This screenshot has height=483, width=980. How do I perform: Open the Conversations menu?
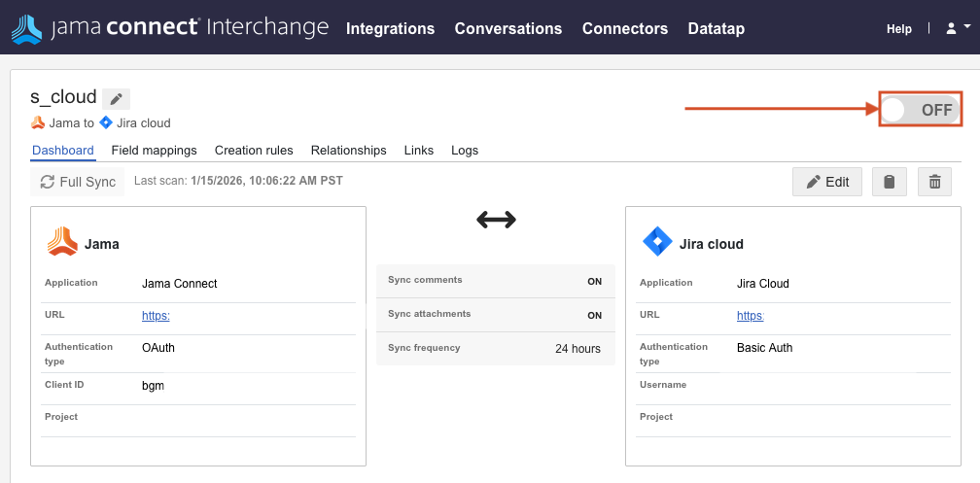pyautogui.click(x=508, y=29)
